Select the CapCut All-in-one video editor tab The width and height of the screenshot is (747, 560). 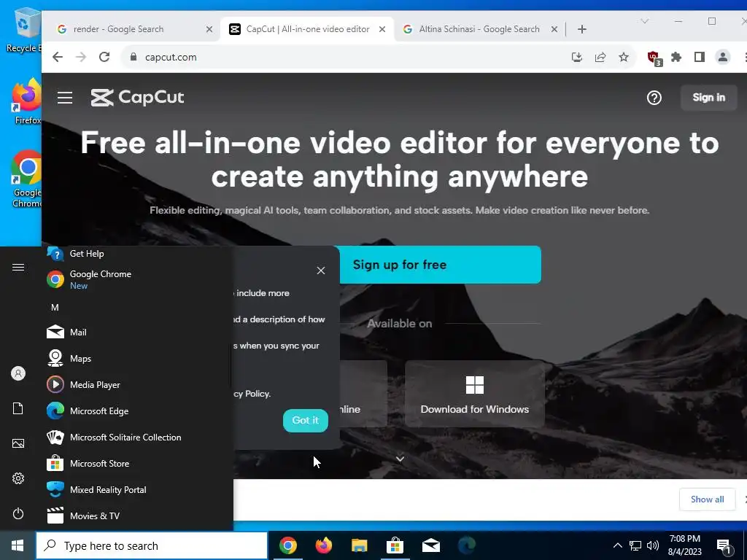tap(307, 29)
